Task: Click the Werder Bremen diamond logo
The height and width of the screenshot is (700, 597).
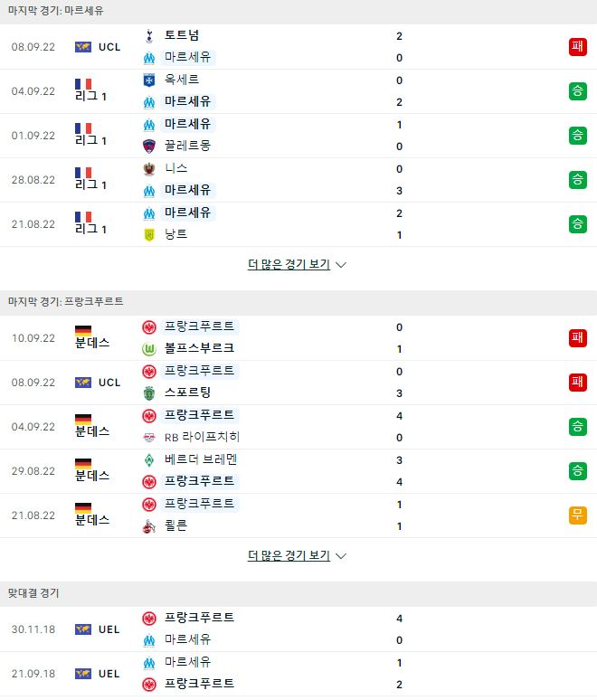Action: tap(149, 459)
